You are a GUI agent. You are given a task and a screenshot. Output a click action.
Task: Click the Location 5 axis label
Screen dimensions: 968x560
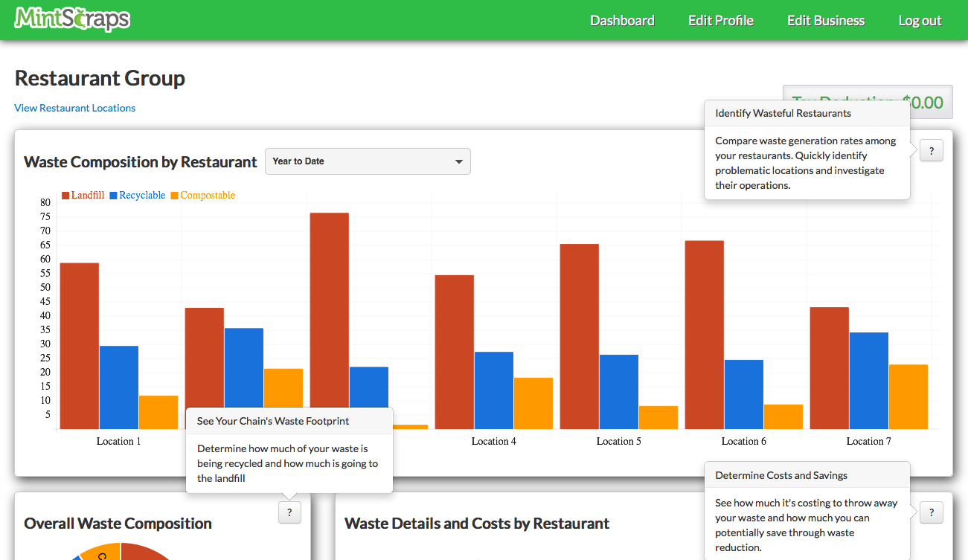click(x=619, y=442)
